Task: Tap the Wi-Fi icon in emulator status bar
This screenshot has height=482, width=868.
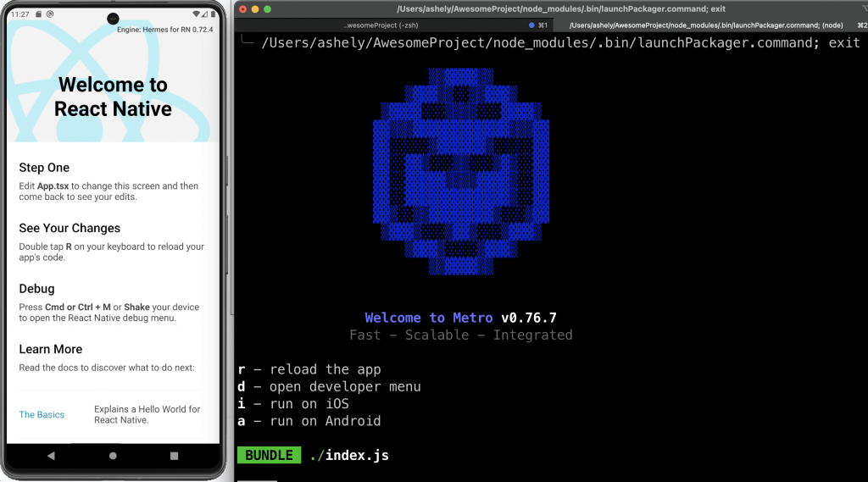Action: [196, 14]
